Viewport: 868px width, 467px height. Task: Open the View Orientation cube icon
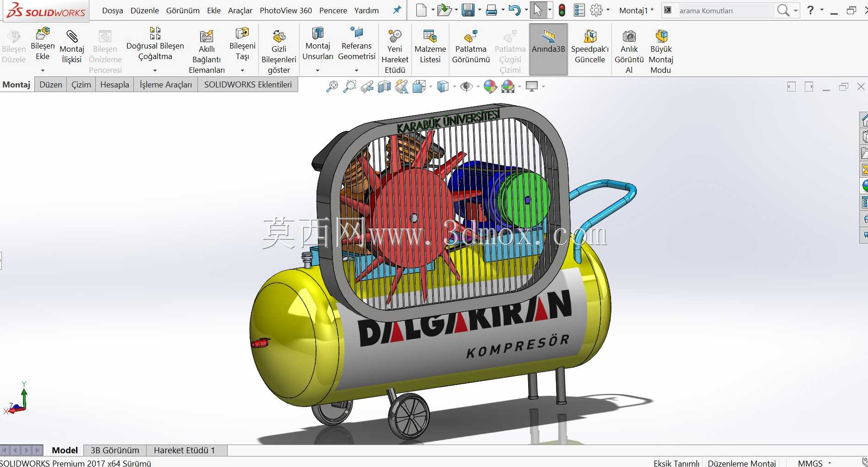[x=419, y=87]
